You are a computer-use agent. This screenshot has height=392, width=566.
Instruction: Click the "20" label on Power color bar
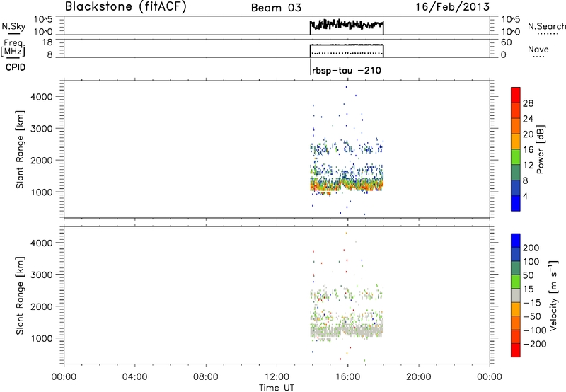click(x=528, y=134)
